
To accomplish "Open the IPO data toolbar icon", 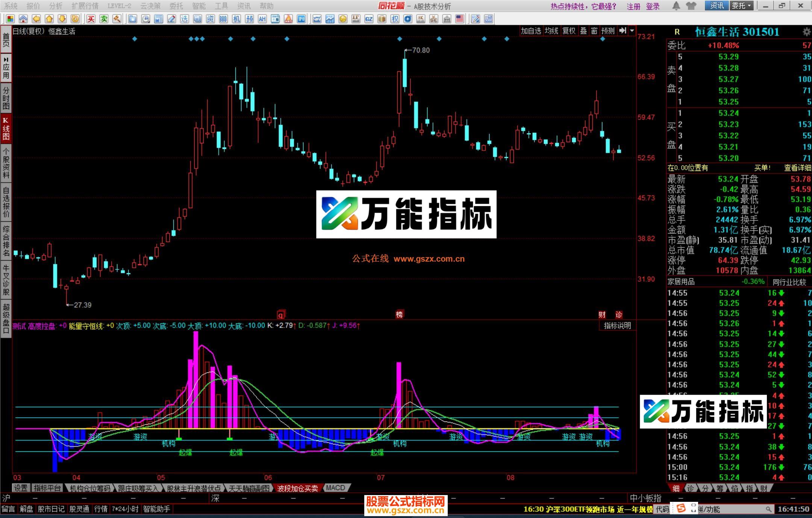I will click(x=301, y=18).
